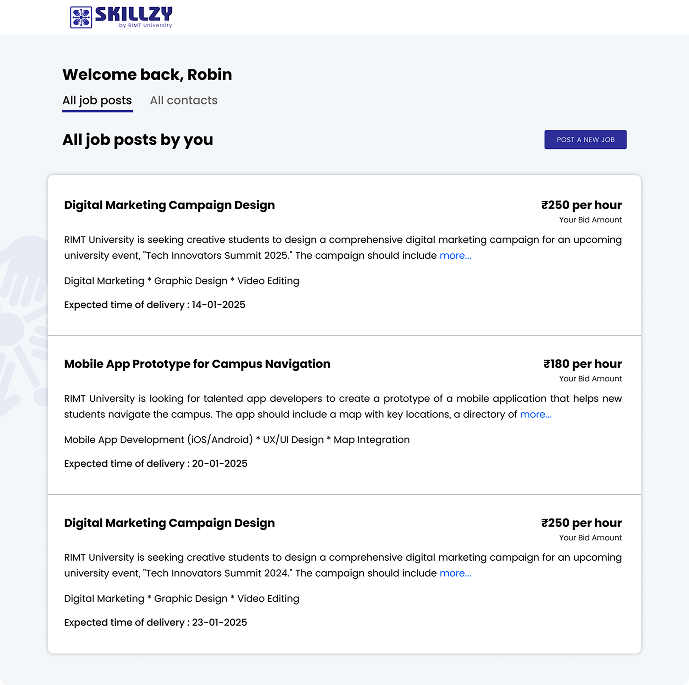The width and height of the screenshot is (689, 685).
Task: Click the ₹250 bid on the first post
Action: pyautogui.click(x=581, y=205)
